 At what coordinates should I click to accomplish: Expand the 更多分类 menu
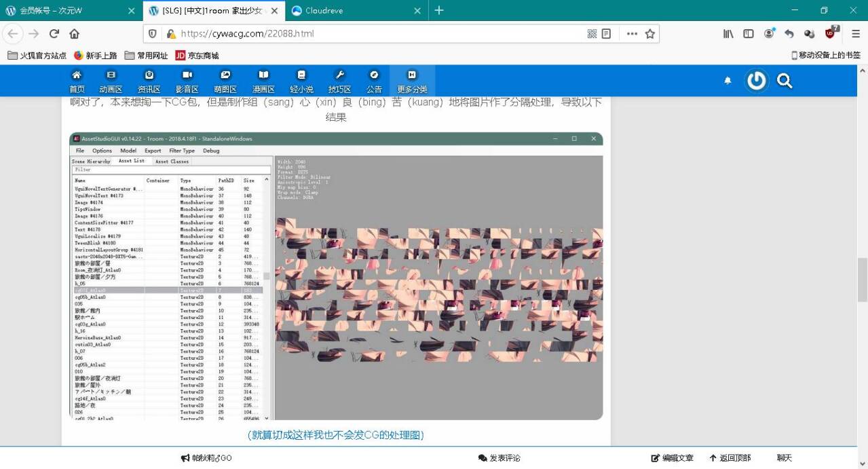(412, 81)
